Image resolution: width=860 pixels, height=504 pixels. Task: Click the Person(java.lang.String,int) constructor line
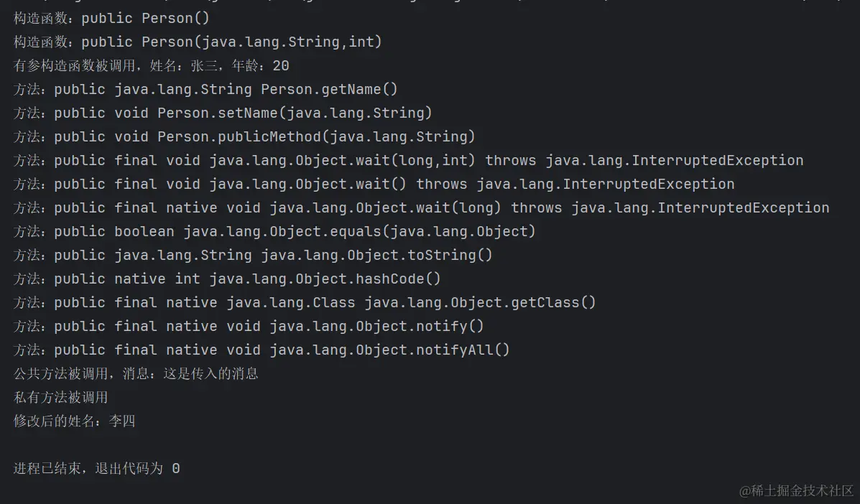(x=198, y=42)
